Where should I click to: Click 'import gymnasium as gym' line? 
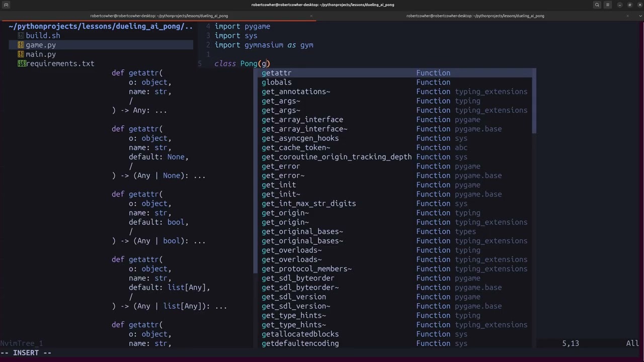click(x=264, y=45)
